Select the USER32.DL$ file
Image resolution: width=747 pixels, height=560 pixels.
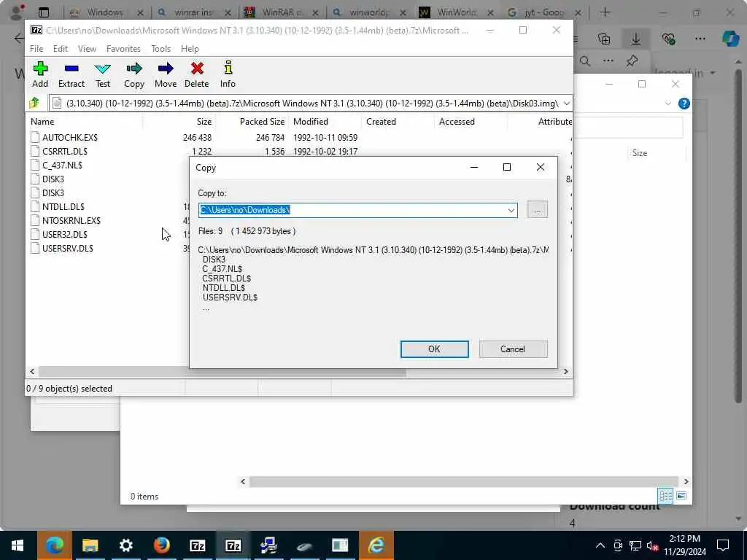65,234
